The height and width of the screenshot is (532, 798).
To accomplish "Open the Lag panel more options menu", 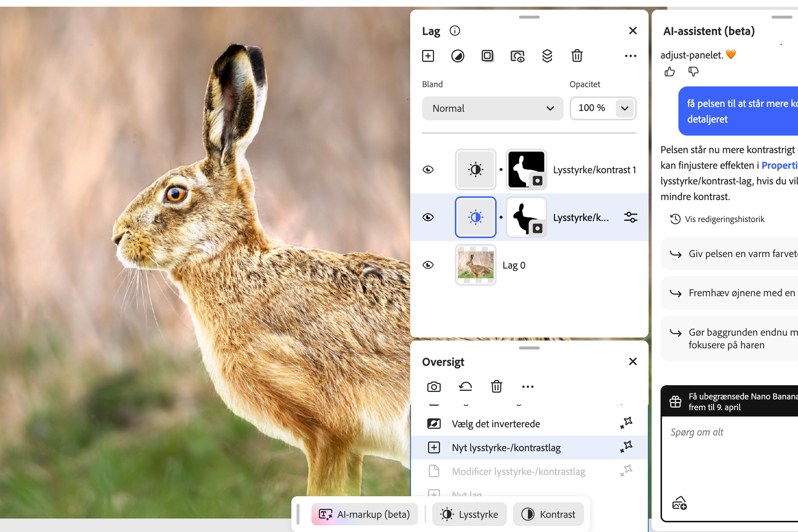I will click(x=630, y=56).
